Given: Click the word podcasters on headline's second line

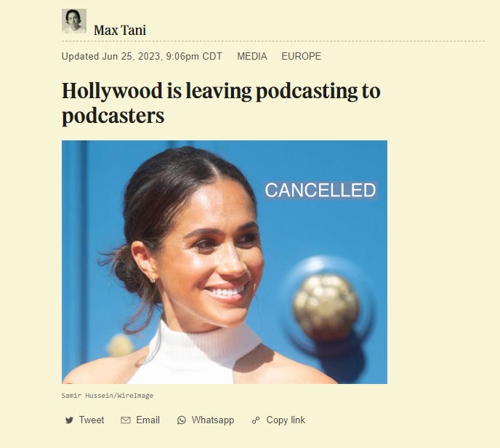Looking at the screenshot, I should [113, 116].
